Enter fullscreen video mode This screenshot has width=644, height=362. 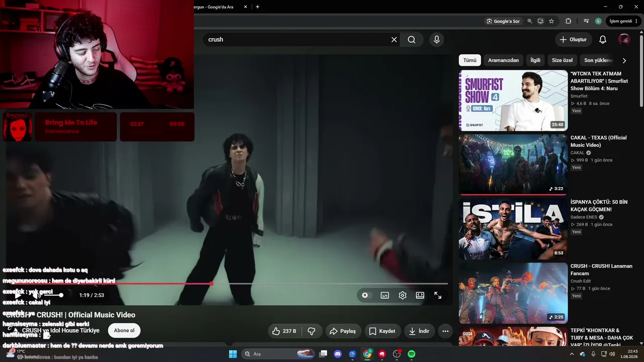coord(438,295)
